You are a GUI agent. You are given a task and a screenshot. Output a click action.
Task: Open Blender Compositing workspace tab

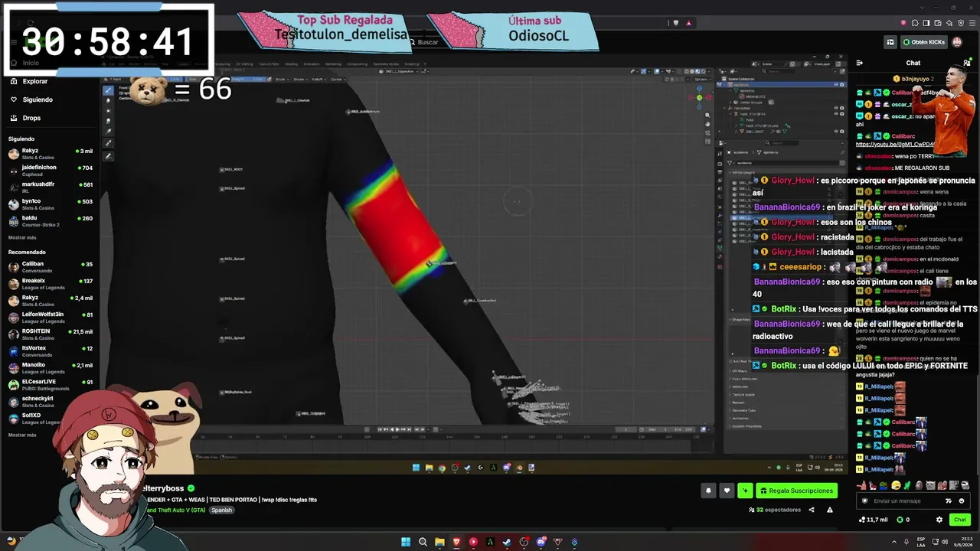(x=358, y=64)
